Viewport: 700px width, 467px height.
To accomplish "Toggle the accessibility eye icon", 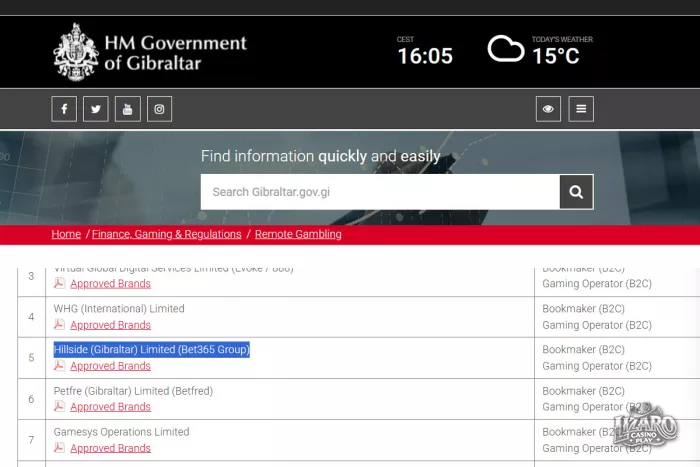I will pos(548,109).
